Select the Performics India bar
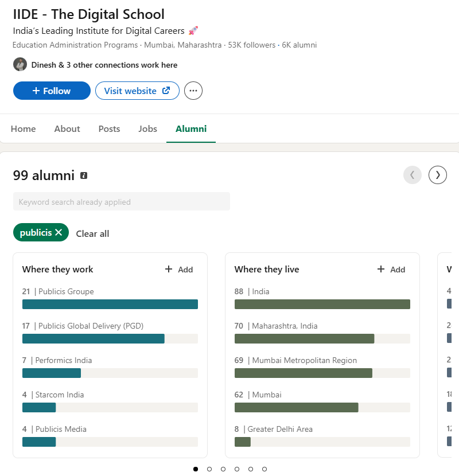 (x=110, y=373)
